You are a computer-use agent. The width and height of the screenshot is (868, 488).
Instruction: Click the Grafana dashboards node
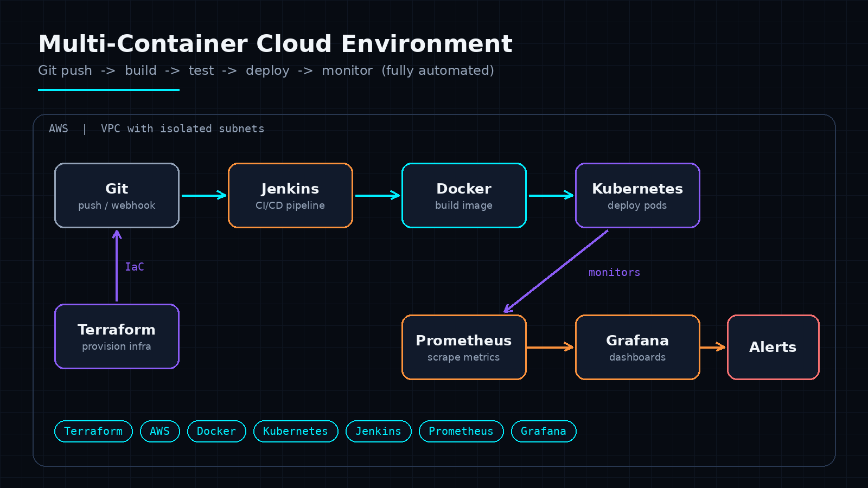pyautogui.click(x=637, y=347)
